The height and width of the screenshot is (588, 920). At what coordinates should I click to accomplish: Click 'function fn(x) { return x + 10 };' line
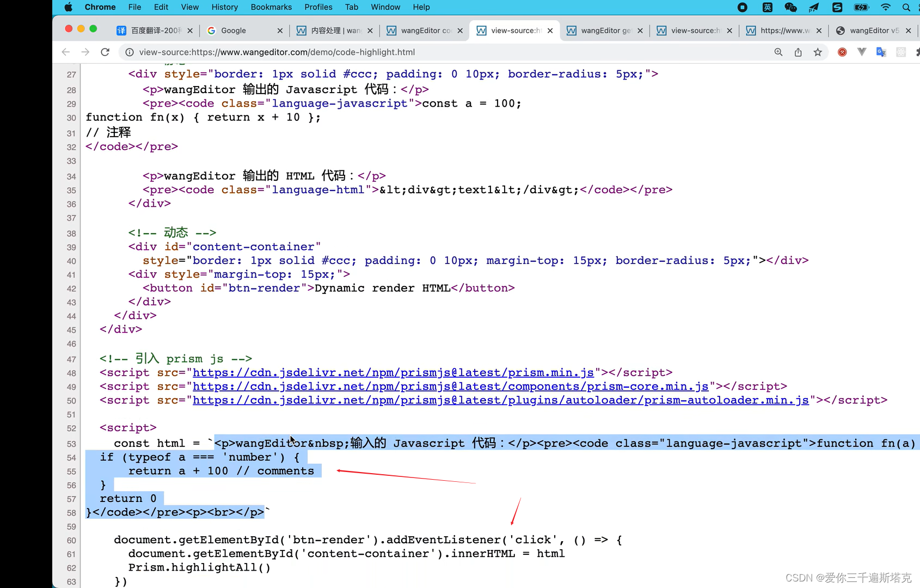pos(203,118)
